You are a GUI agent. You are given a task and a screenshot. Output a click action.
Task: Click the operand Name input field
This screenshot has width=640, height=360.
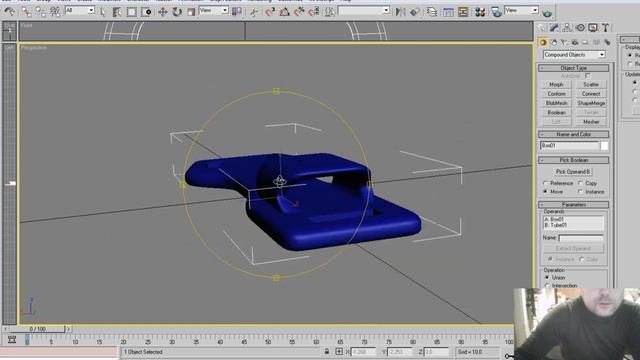click(581, 238)
